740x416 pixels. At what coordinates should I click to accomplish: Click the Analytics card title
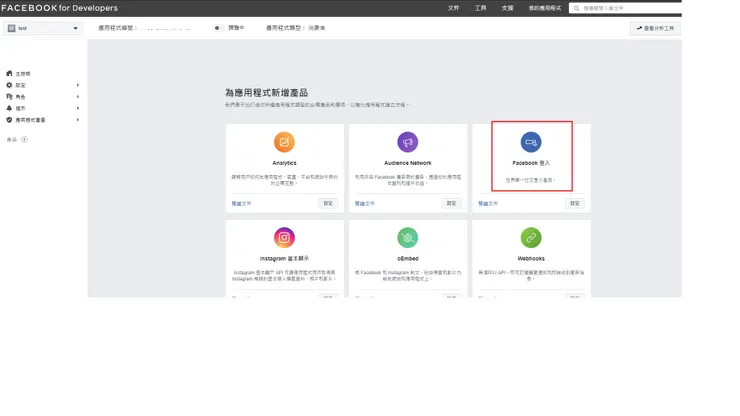click(x=284, y=163)
